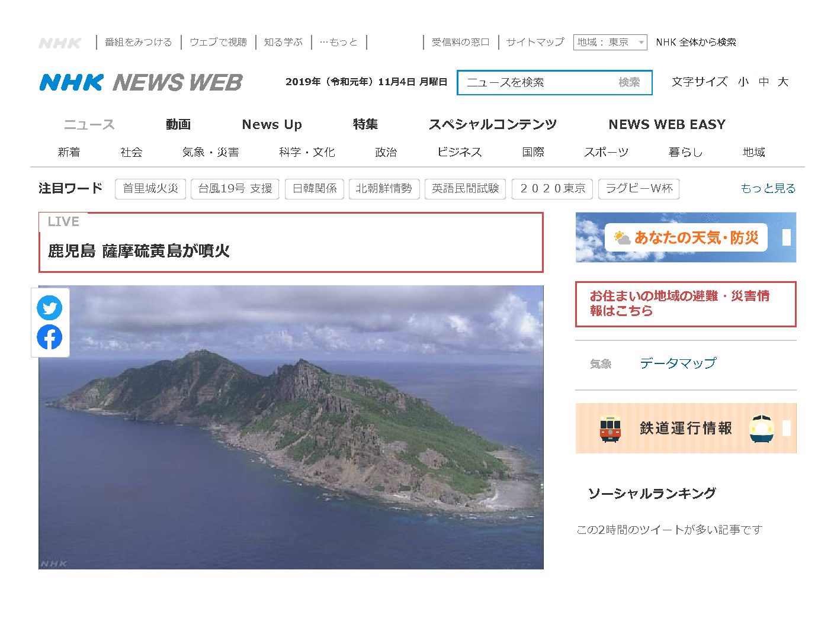Expand the …もっと top menu
This screenshot has width=834, height=644.
(339, 42)
